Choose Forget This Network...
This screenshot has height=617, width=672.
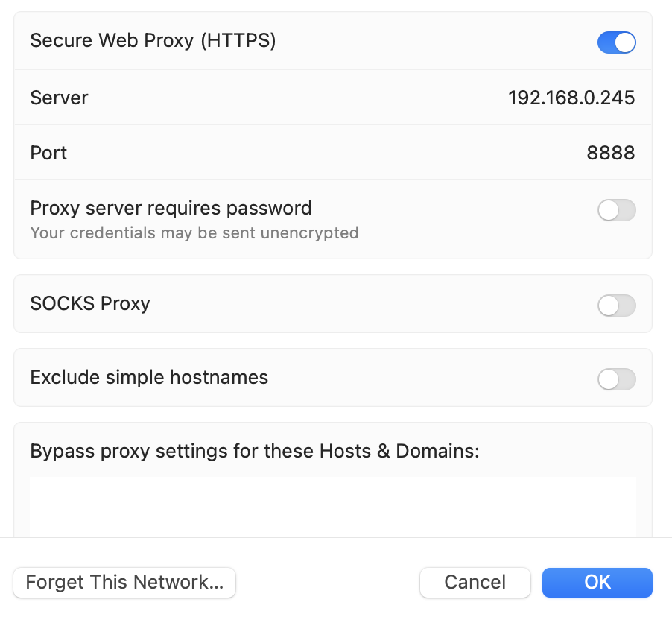coord(124,583)
